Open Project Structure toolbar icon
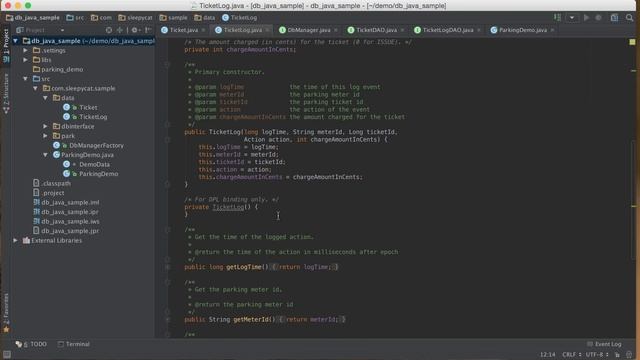The width and height of the screenshot is (640, 360). coord(614,18)
